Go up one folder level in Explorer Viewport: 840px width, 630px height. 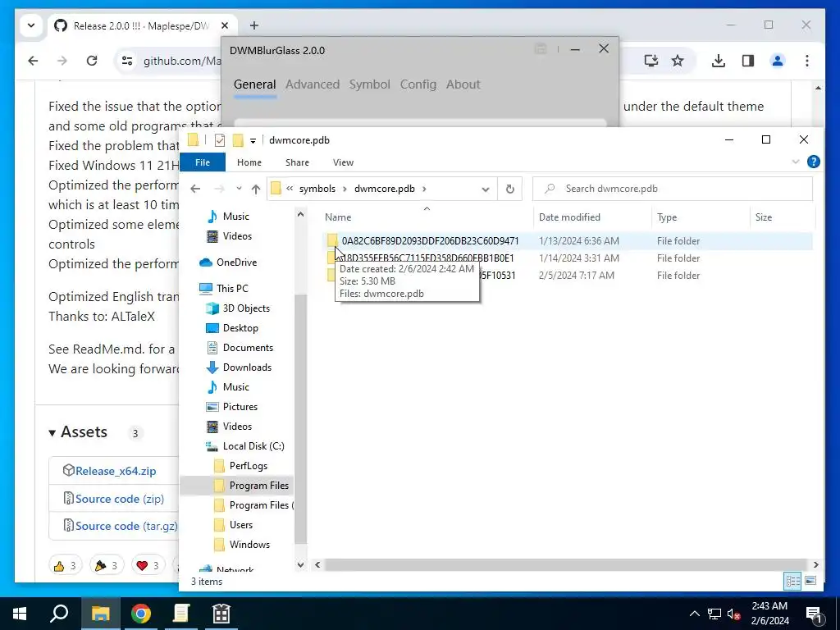coord(256,189)
